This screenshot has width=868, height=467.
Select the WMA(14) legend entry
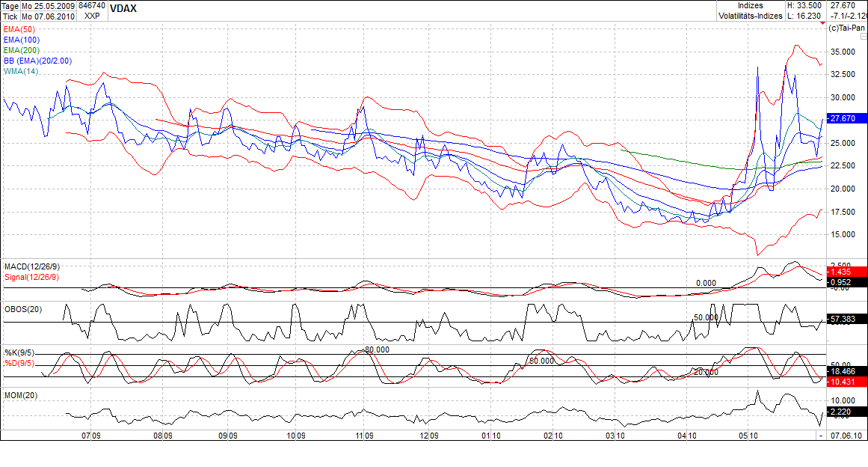coord(20,71)
